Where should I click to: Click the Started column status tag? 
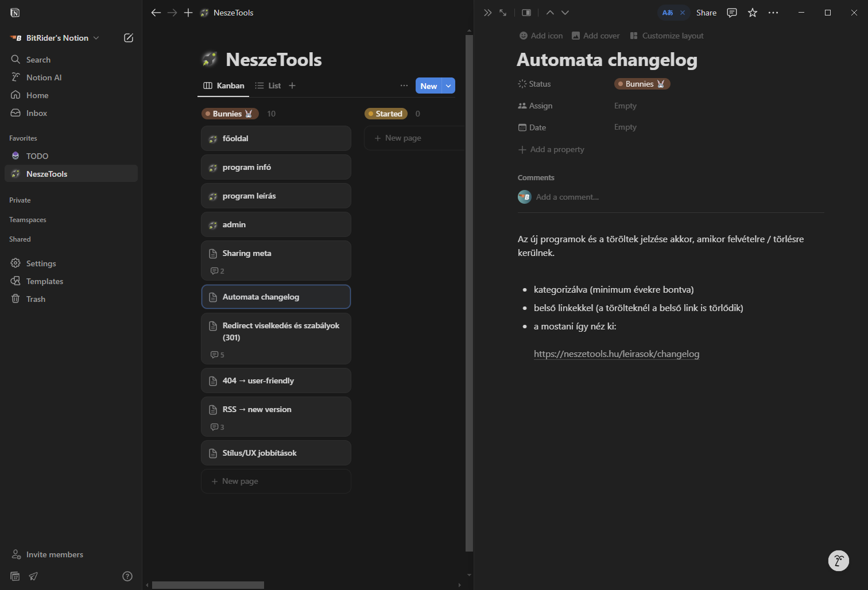click(x=386, y=114)
